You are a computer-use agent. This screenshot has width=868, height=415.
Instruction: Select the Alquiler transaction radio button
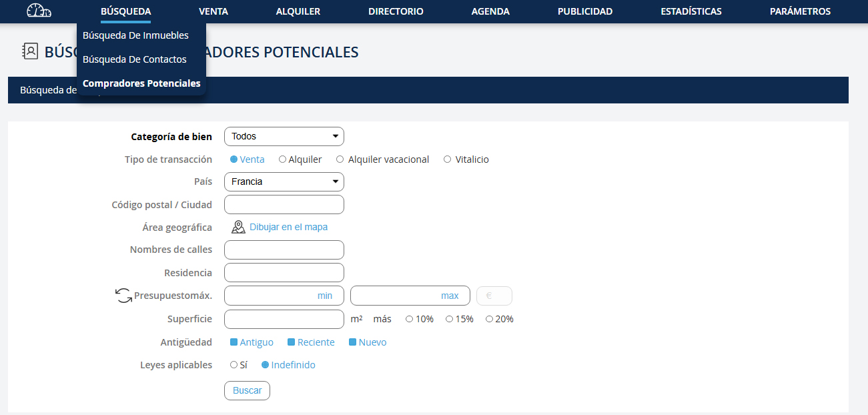(x=283, y=159)
